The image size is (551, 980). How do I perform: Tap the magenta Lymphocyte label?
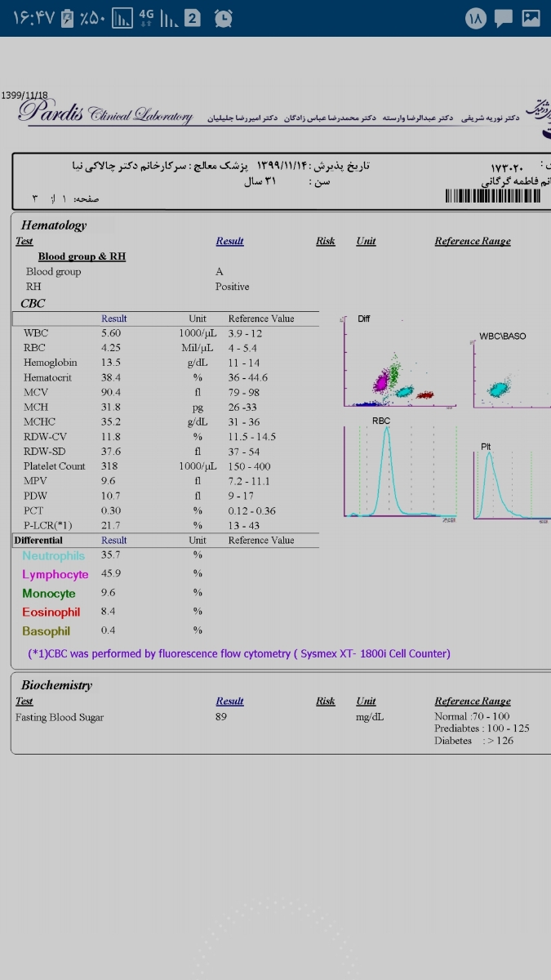pyautogui.click(x=55, y=574)
